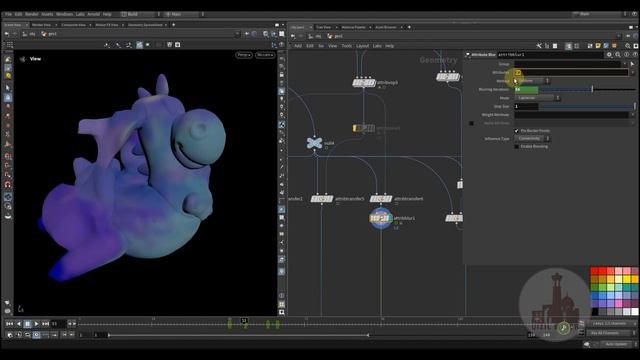Open the Labs menu in main menu bar
This screenshot has width=640, height=360.
pos(80,14)
